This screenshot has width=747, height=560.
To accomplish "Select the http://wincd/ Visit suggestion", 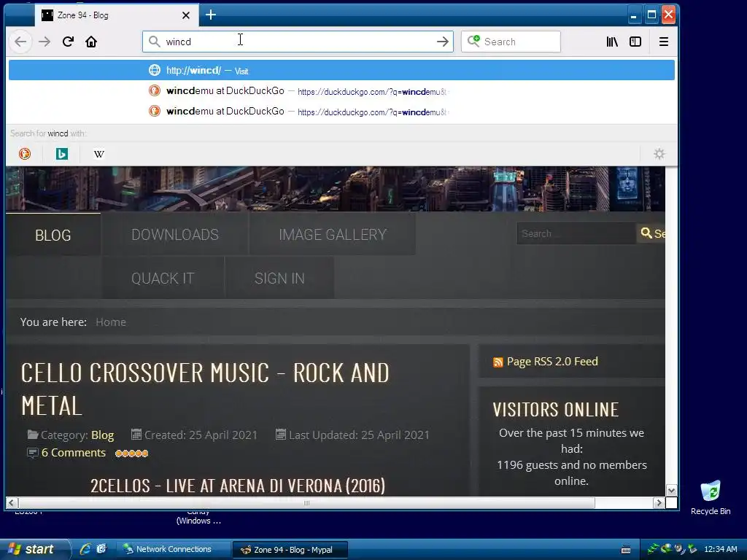I will [341, 71].
